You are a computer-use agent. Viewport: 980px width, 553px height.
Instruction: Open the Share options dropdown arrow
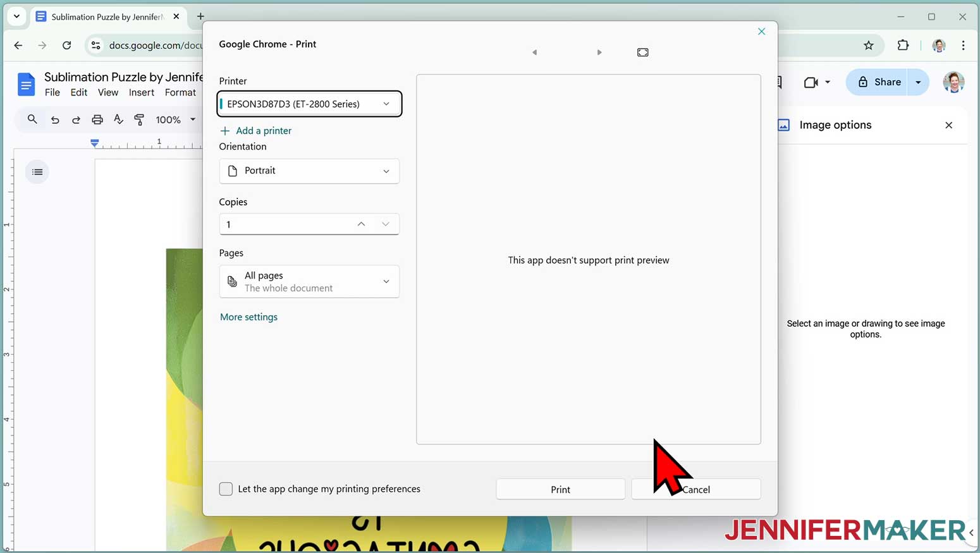tap(919, 82)
